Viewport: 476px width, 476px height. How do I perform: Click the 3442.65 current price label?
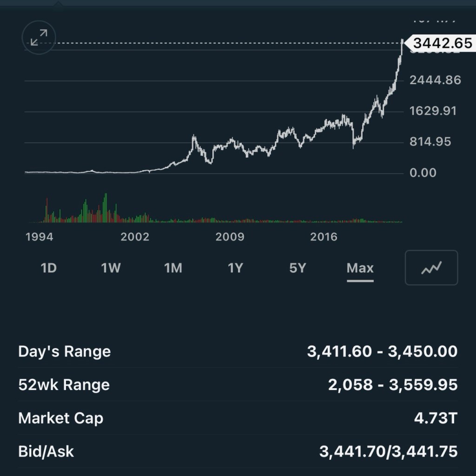coord(442,44)
